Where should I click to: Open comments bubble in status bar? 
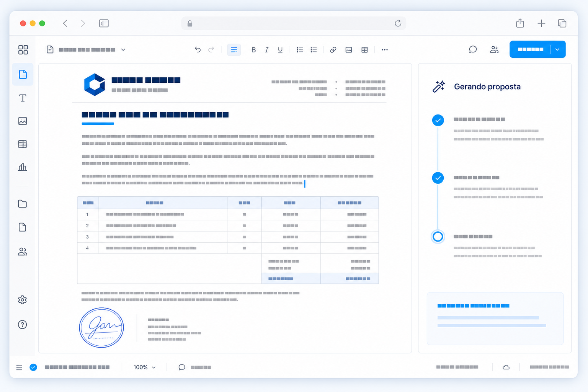pyautogui.click(x=182, y=367)
